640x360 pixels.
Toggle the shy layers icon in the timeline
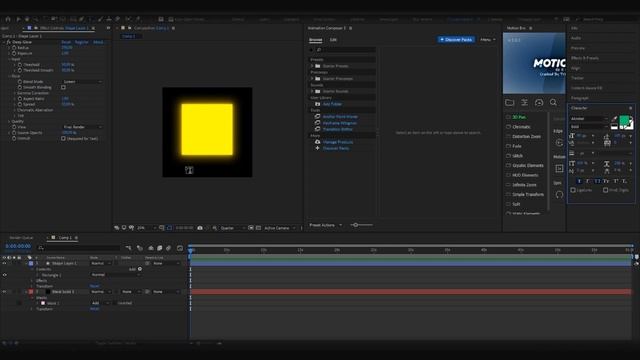pos(151,248)
